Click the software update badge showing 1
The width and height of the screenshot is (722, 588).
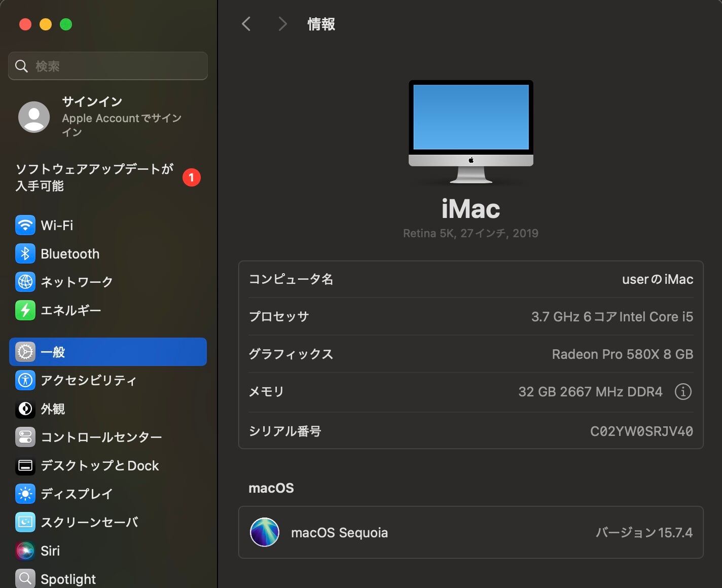click(x=192, y=177)
